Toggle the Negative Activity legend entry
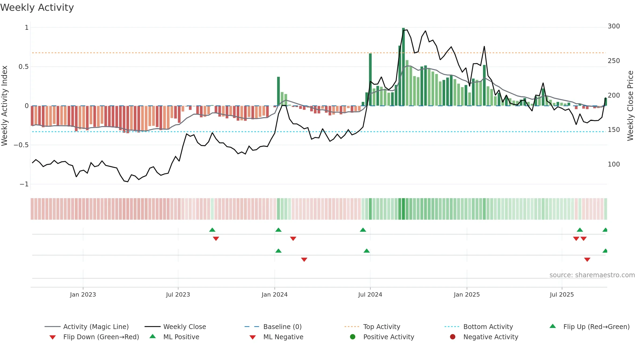 coord(484,337)
